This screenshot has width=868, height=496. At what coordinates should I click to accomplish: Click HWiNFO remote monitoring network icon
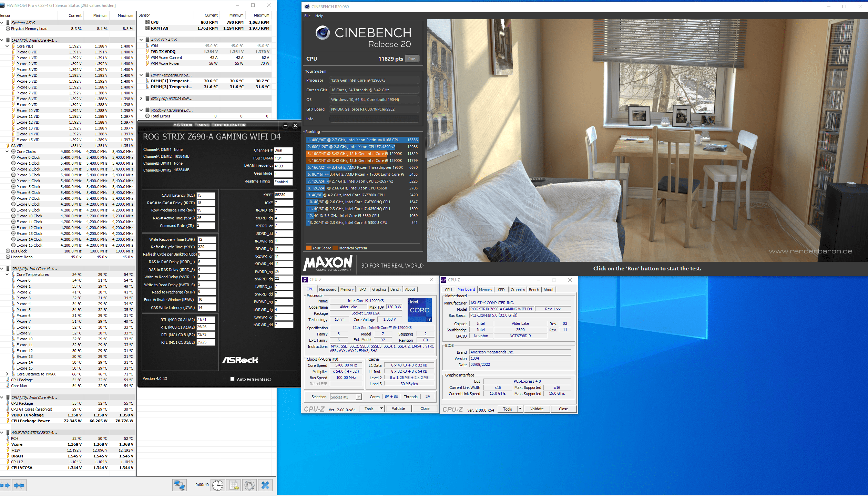(x=180, y=485)
